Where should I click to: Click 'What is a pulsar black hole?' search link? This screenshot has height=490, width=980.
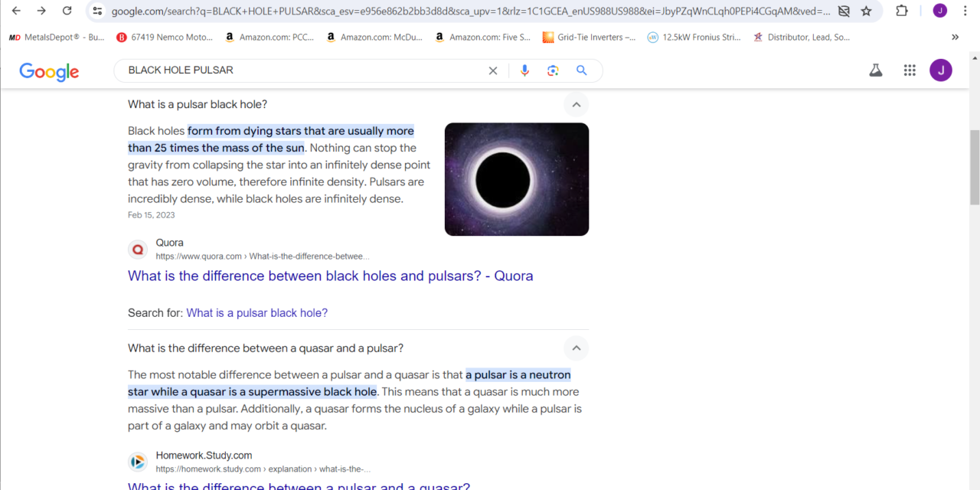click(x=257, y=312)
